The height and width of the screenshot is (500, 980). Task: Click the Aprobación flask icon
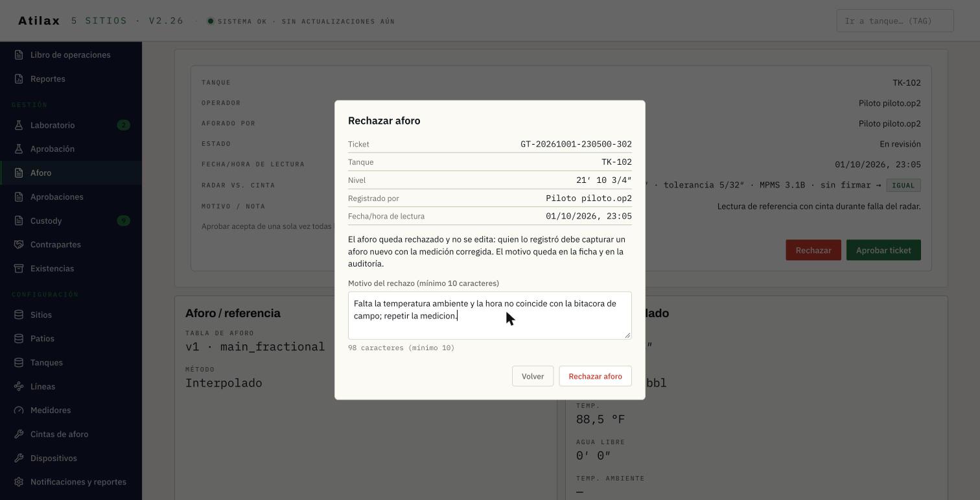[19, 149]
